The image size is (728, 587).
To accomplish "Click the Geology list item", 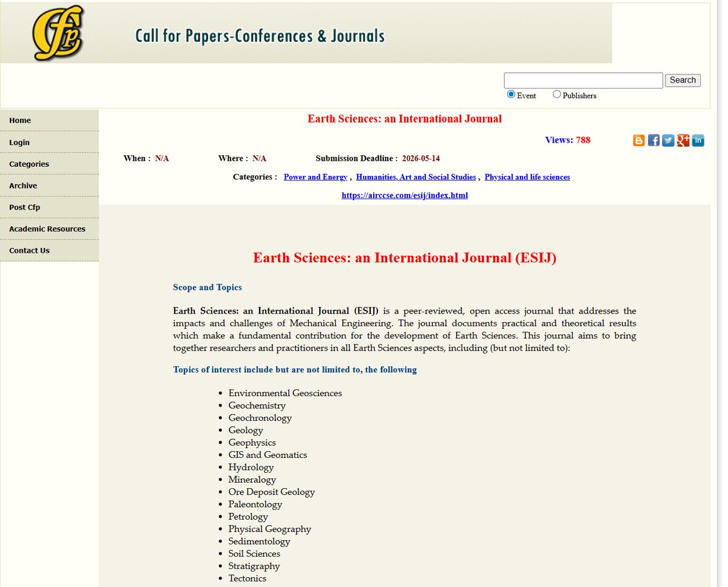I will 246,430.
